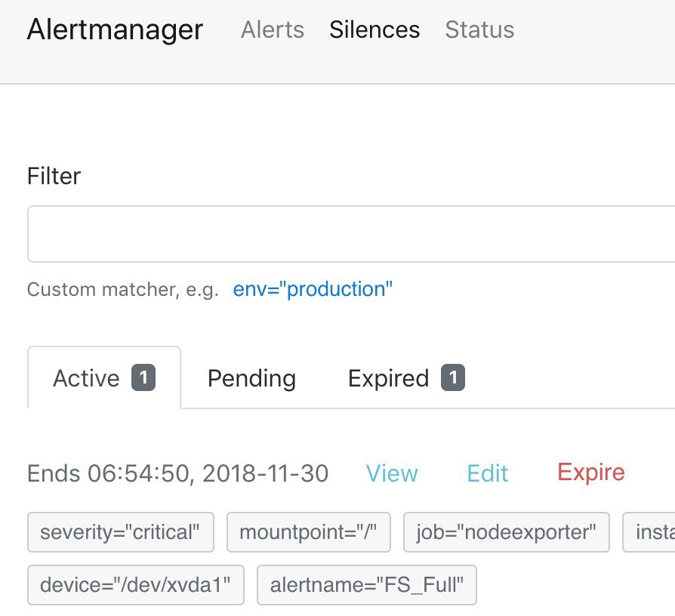Screen dimensions: 675x616
Task: Switch to the Expired silences tab
Action: click(406, 378)
